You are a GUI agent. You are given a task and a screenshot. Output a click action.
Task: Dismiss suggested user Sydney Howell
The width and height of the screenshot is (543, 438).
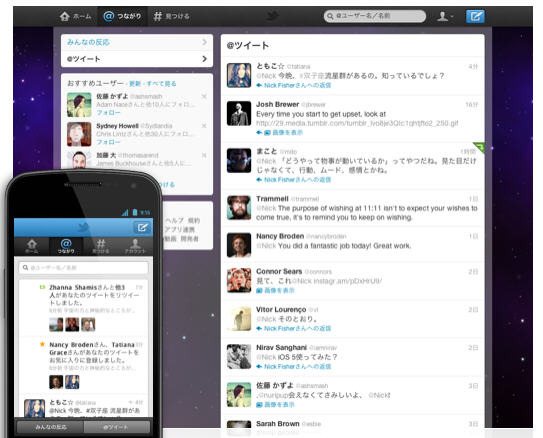[x=204, y=126]
